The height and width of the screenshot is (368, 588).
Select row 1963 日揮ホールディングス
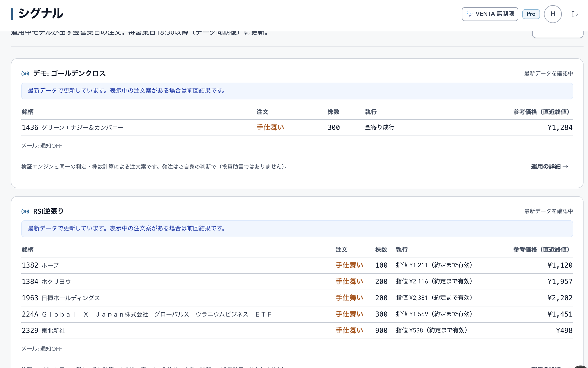click(297, 298)
